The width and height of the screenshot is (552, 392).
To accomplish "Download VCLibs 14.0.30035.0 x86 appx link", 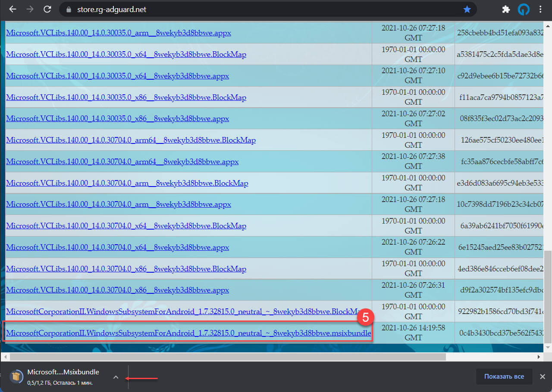I will tap(117, 118).
